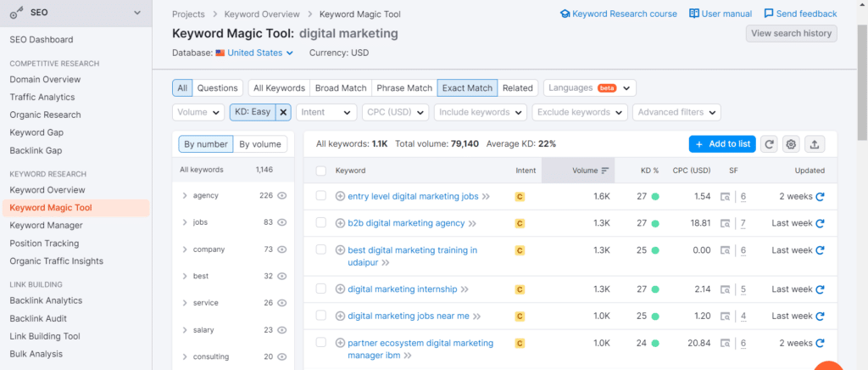View SERP icon for b2b digital marketing agency
The height and width of the screenshot is (370, 868).
(x=726, y=223)
